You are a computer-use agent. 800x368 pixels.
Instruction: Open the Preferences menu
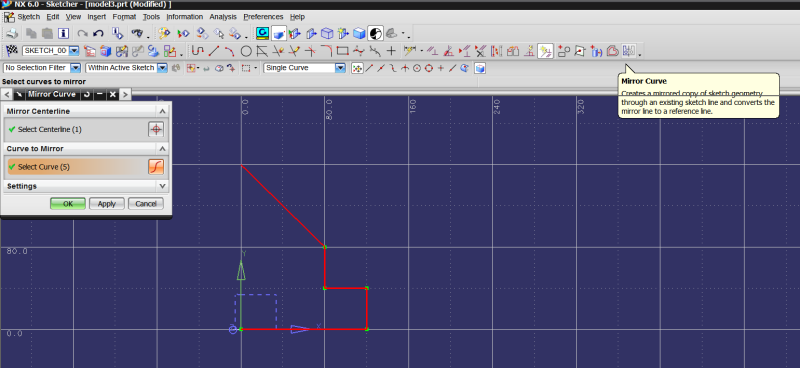(x=263, y=17)
